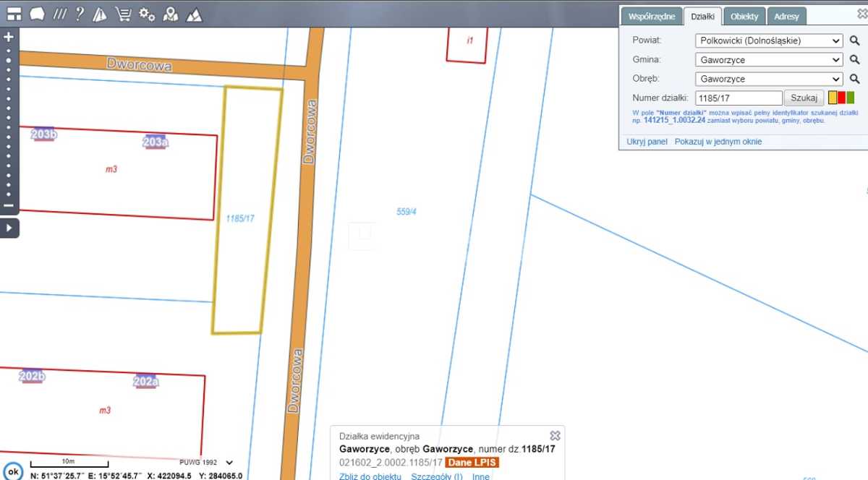
Task: Open the settings gears icon
Action: tap(147, 14)
